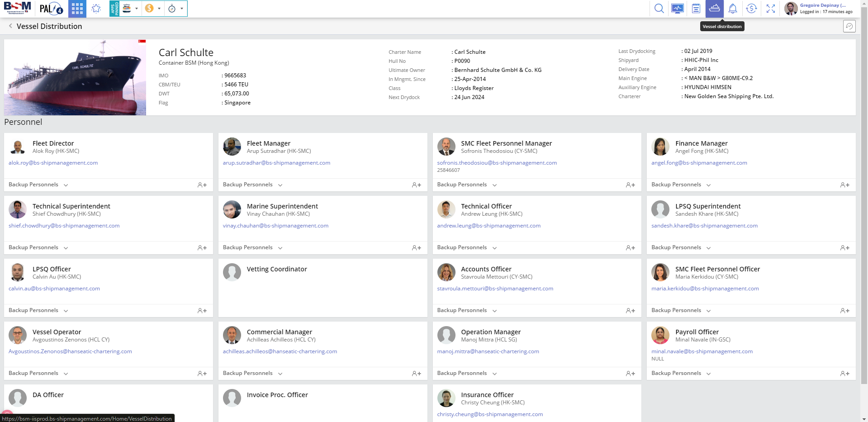Expand Backup Personnels under Fleet Manager

click(x=252, y=185)
